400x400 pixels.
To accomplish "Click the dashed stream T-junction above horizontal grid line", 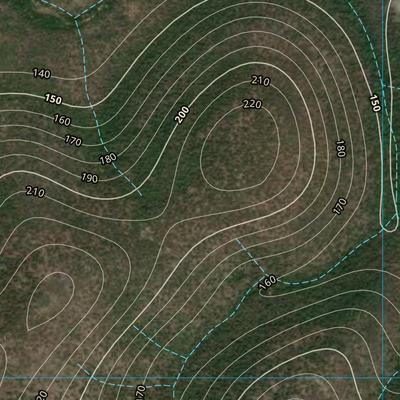I will (186, 358).
